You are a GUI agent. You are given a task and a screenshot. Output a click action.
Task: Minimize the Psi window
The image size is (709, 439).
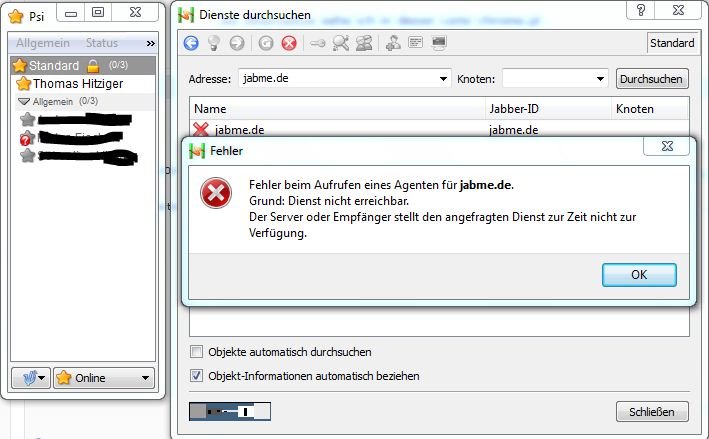71,13
